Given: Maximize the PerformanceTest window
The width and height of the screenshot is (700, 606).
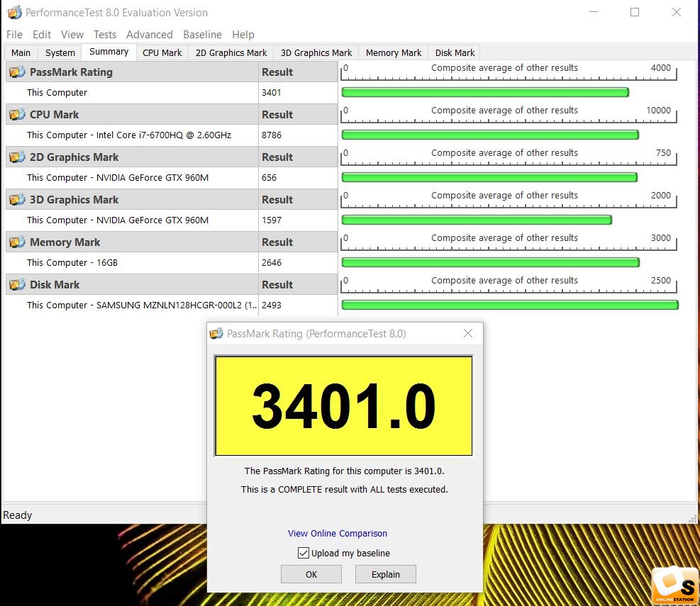Looking at the screenshot, I should click(x=634, y=12).
